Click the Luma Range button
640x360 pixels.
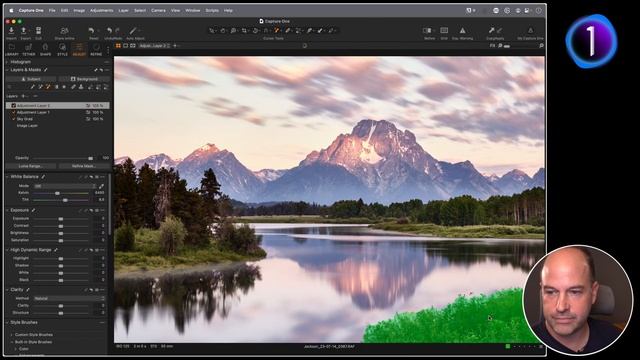pos(31,166)
